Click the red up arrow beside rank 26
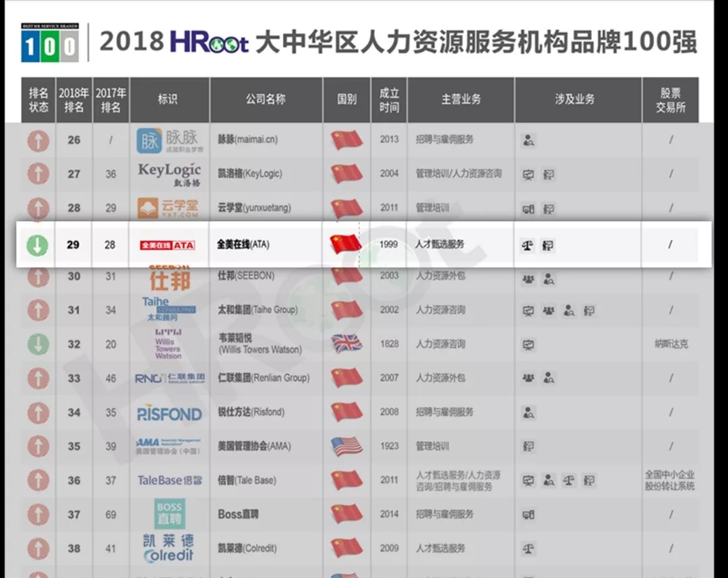The width and height of the screenshot is (728, 578). (38, 140)
